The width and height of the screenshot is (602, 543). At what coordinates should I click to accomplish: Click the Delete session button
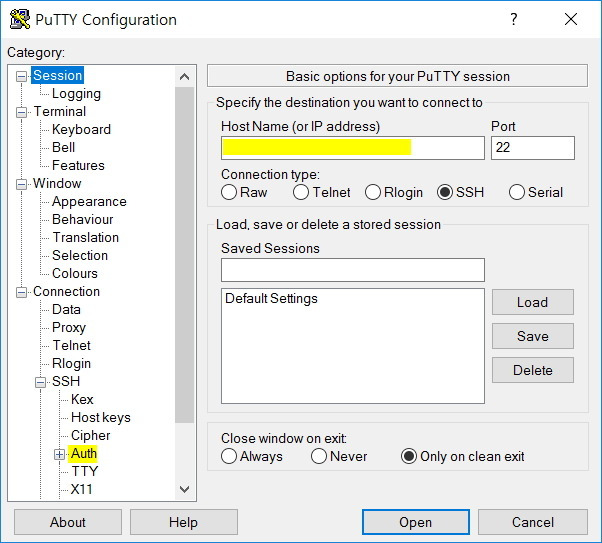533,370
